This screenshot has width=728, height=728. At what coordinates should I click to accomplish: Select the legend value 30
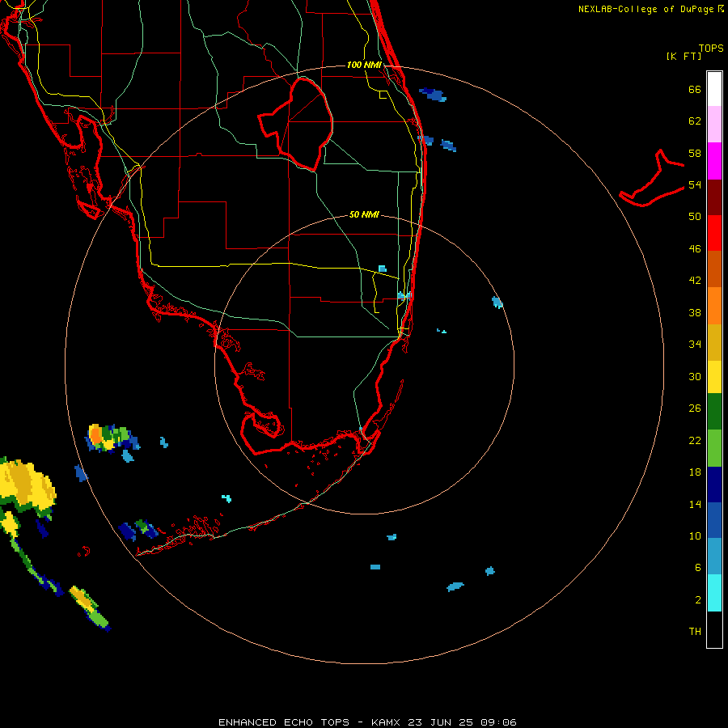coord(695,376)
